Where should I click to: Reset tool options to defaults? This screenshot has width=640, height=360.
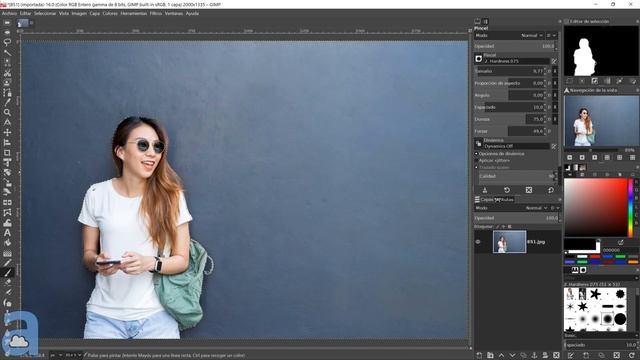click(551, 190)
